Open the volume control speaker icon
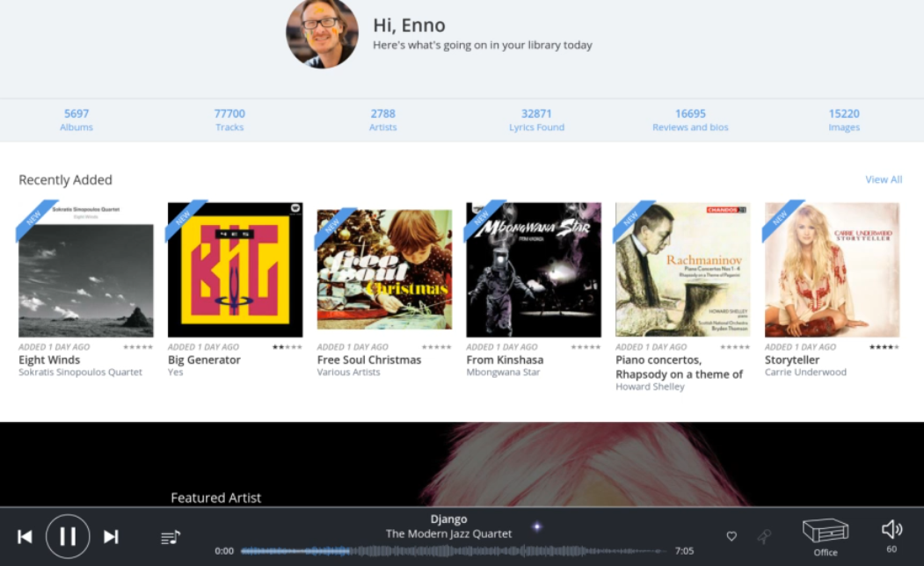The height and width of the screenshot is (566, 924). pyautogui.click(x=891, y=529)
